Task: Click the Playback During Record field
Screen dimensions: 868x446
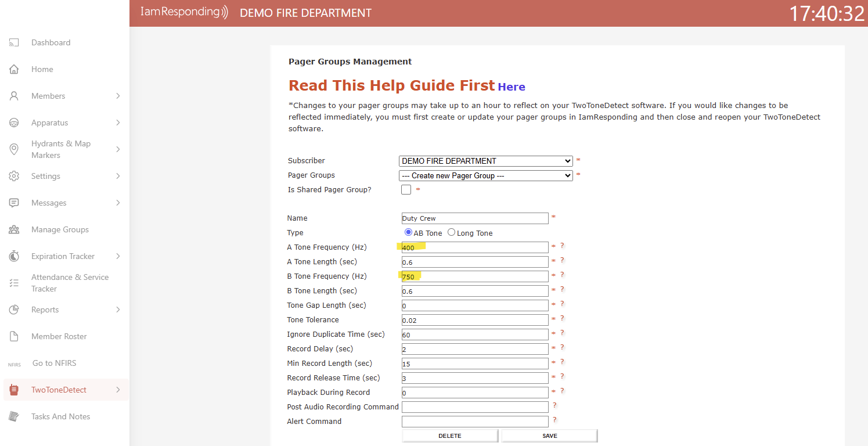Action: click(475, 393)
